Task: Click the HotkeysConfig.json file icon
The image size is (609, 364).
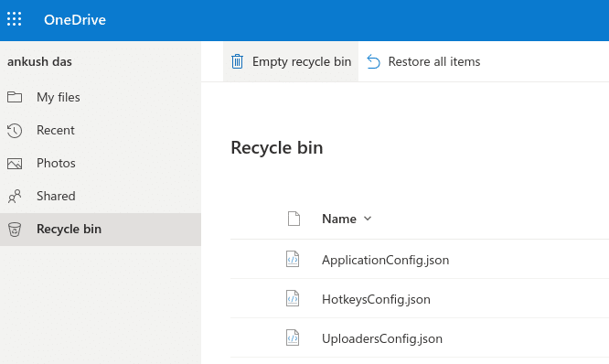Action: pyautogui.click(x=293, y=298)
